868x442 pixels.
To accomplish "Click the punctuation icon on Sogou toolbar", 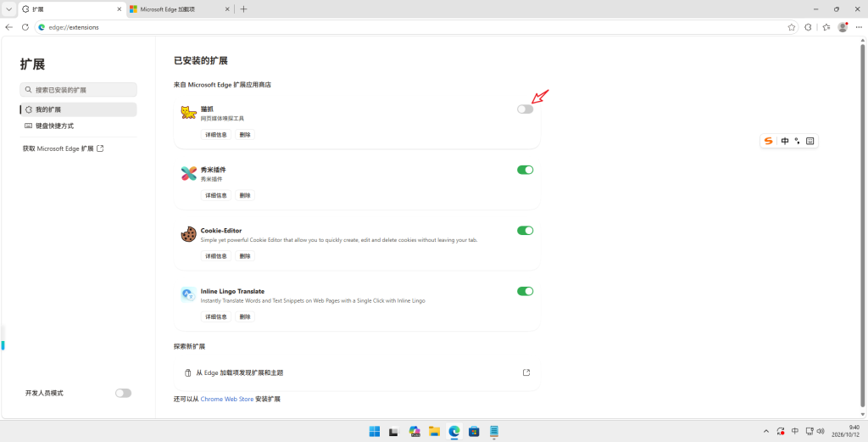I will coord(797,141).
